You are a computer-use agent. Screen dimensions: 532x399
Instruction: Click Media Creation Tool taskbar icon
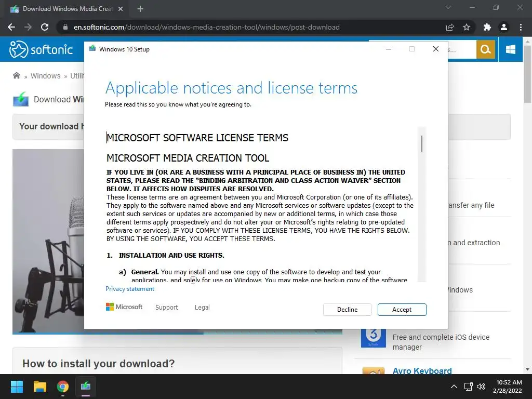[86, 387]
